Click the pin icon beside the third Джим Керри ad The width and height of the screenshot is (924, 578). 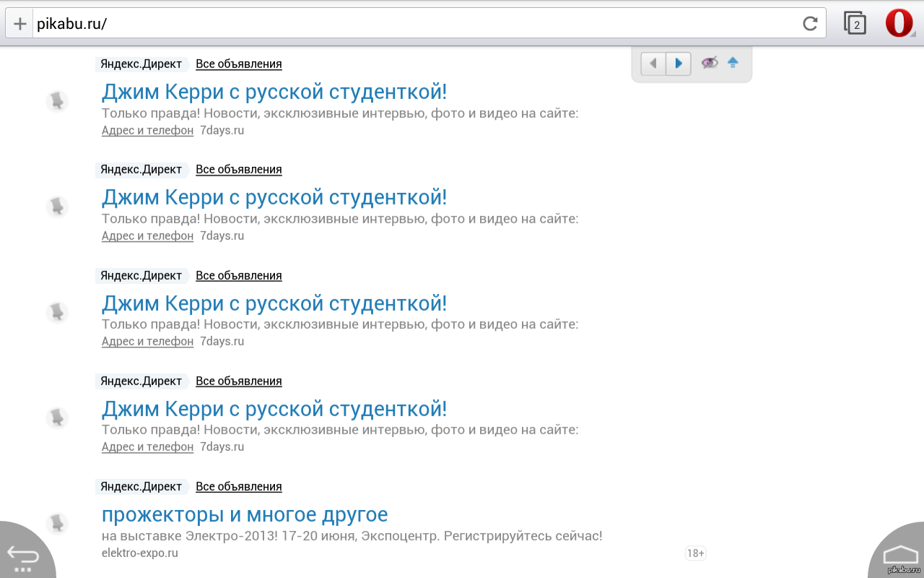pos(57,312)
